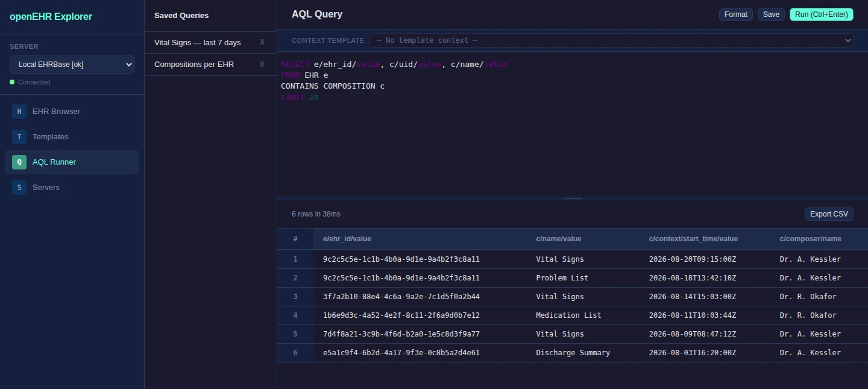Click the Q icon for AQL Runner

click(x=19, y=162)
